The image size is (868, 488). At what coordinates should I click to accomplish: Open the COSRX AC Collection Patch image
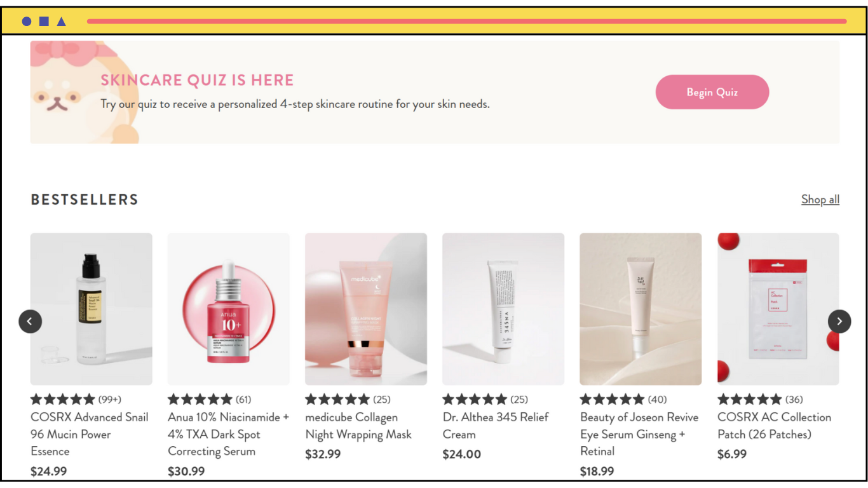(x=778, y=309)
